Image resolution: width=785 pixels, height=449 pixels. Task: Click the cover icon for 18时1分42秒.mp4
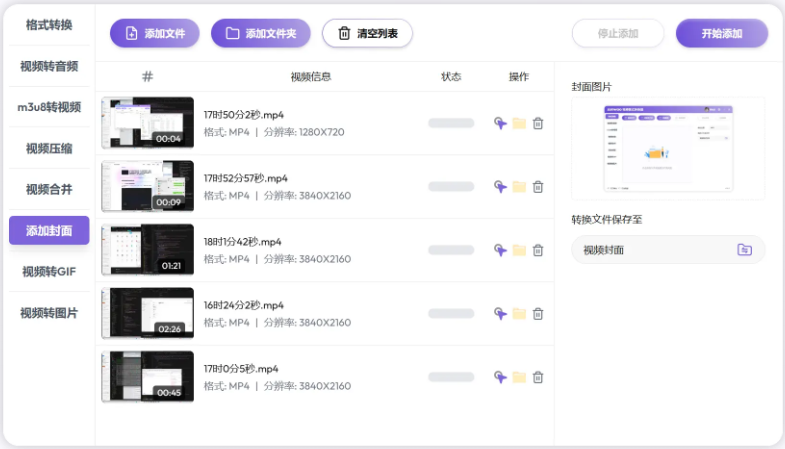click(500, 250)
